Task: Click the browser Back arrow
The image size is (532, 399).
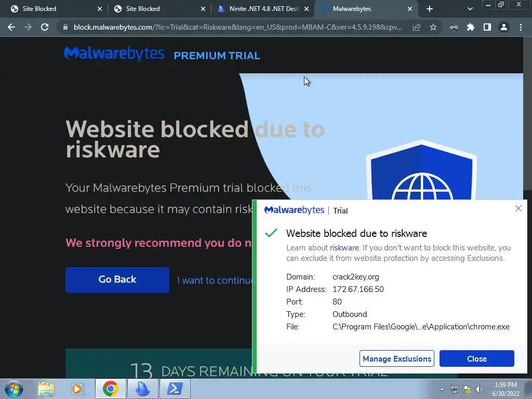Action: (x=11, y=27)
